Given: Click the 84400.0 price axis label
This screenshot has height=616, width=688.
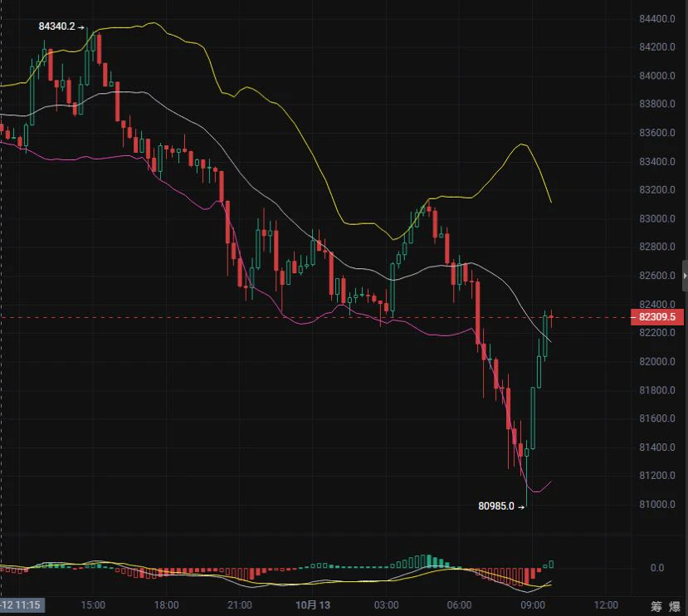Looking at the screenshot, I should pyautogui.click(x=656, y=18).
